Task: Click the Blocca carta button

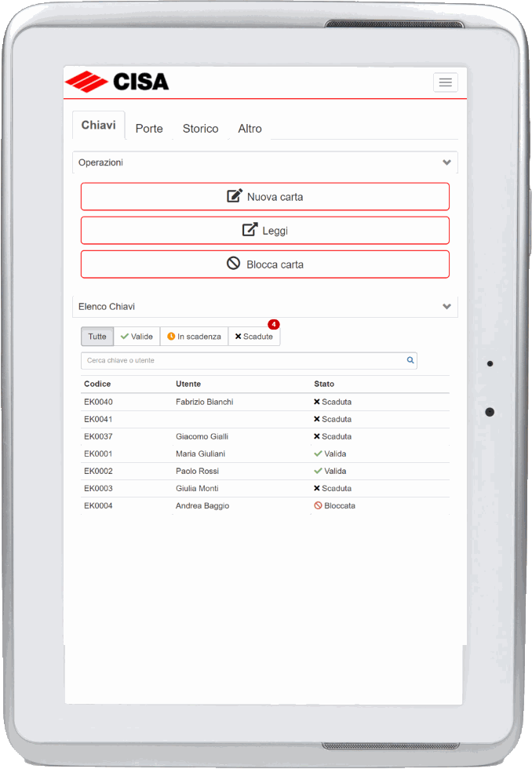Action: coord(265,264)
